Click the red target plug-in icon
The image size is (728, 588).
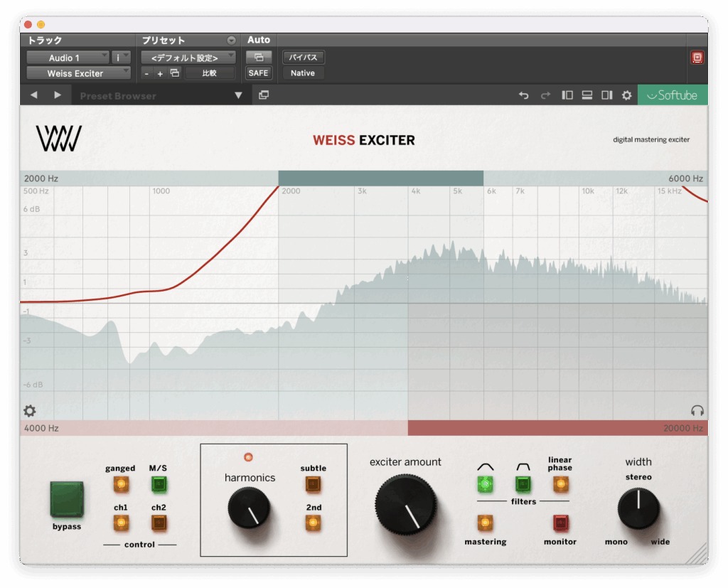697,57
